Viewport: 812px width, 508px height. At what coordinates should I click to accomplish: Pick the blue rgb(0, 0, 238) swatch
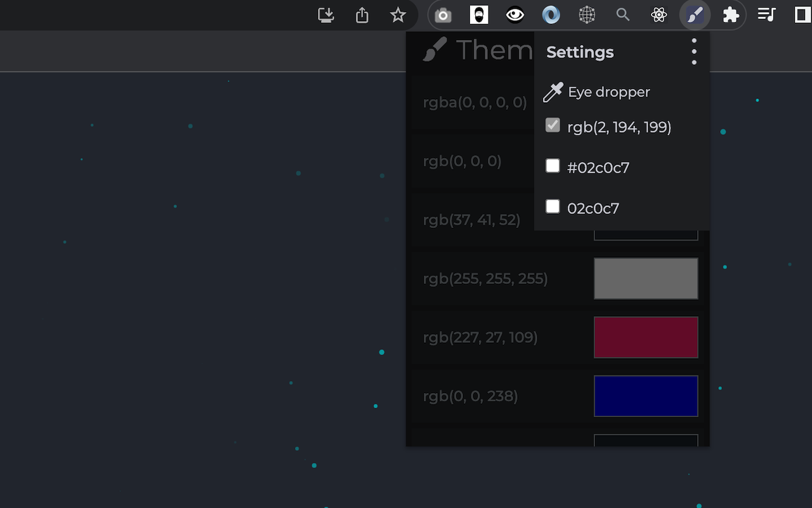click(646, 396)
